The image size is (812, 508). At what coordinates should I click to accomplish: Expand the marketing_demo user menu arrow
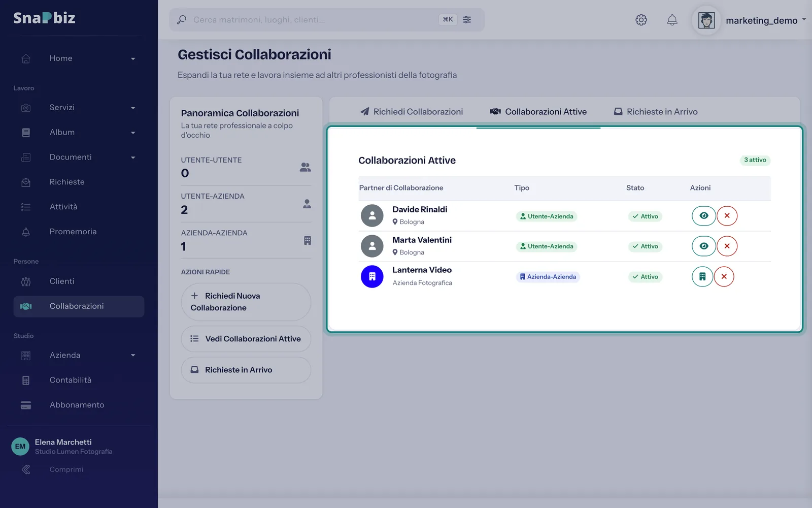804,20
